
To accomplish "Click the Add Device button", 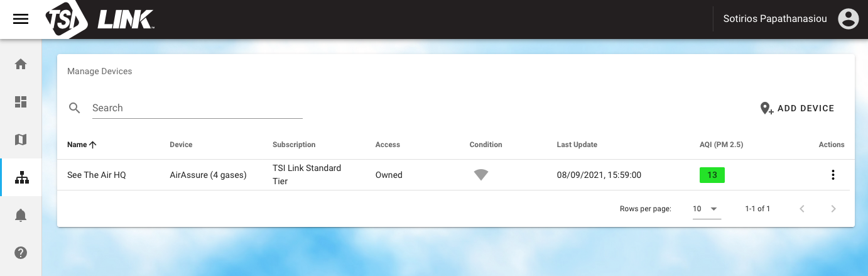I will pos(797,108).
